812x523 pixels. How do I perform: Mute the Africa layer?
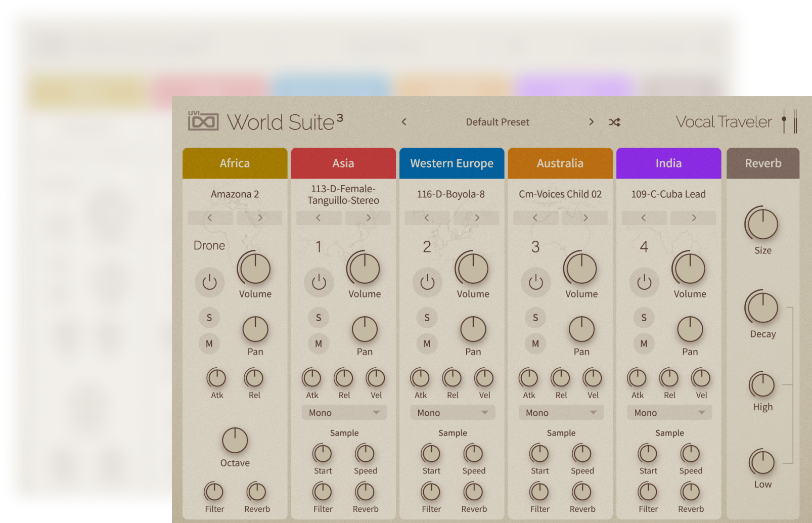pos(209,344)
